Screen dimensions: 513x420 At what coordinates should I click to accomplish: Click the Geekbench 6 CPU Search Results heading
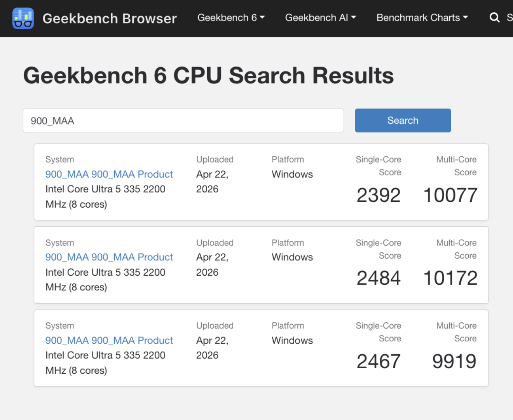point(208,75)
